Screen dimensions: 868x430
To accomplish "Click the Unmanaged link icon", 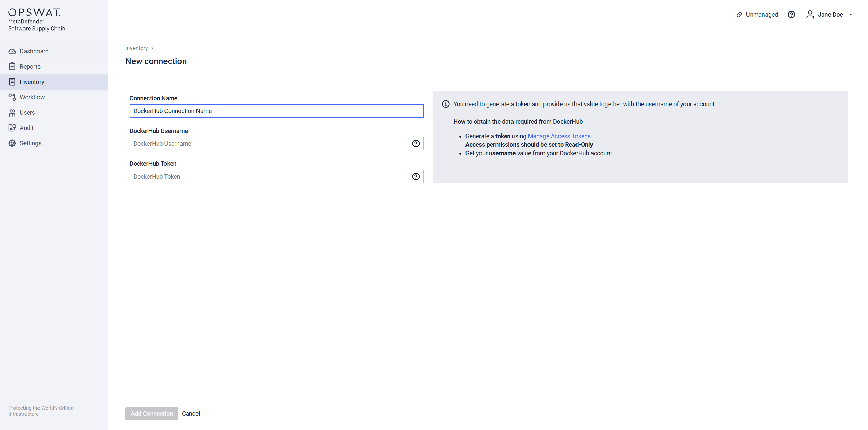I will (x=739, y=15).
